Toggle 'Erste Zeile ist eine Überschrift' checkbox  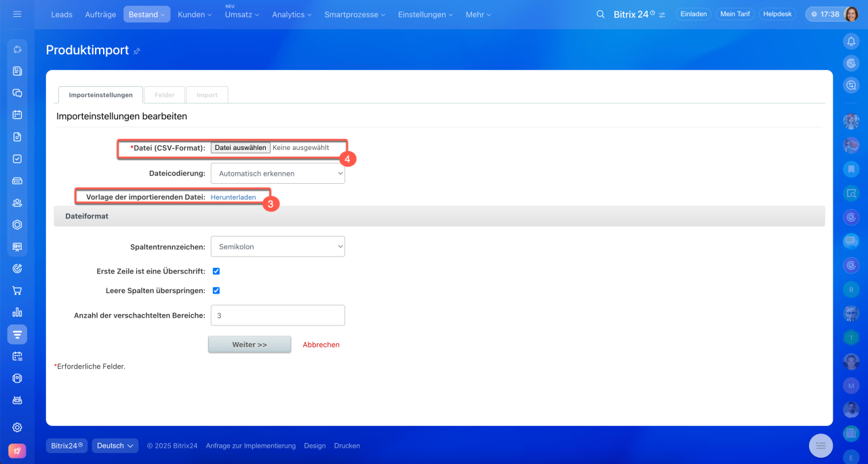(x=216, y=271)
